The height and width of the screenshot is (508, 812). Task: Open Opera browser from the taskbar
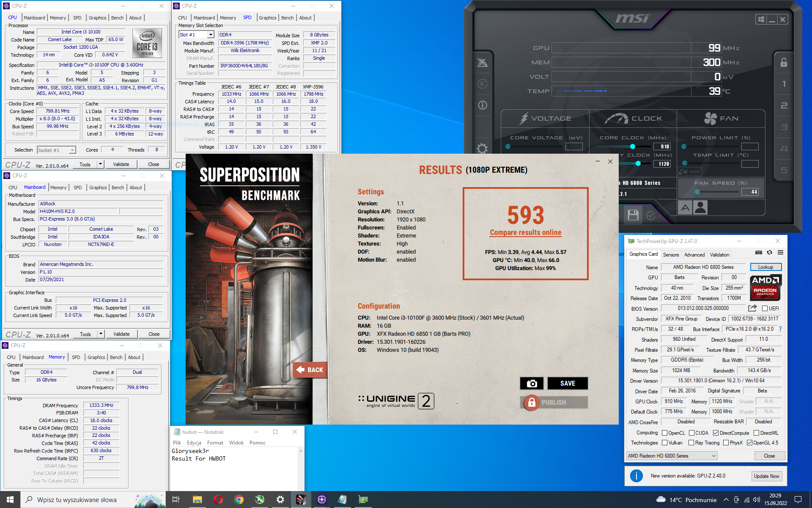tap(218, 500)
